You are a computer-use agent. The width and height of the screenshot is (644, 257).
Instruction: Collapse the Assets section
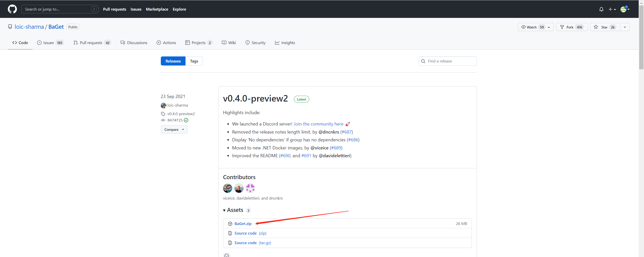tap(233, 210)
